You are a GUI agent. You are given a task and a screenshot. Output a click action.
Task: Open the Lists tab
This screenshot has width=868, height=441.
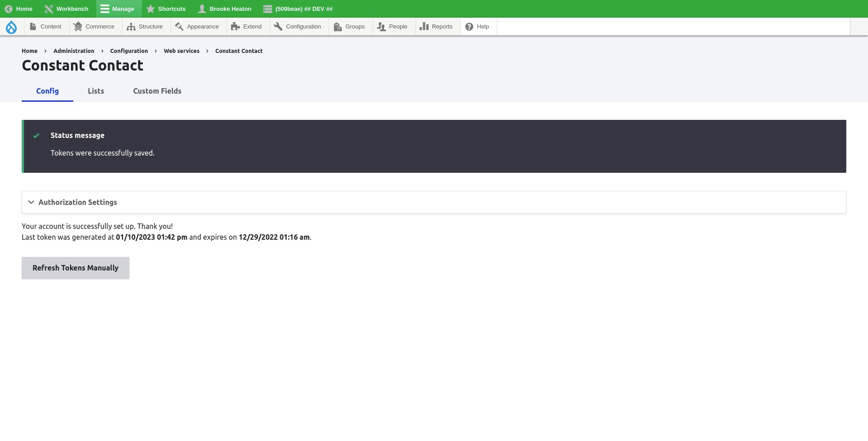click(96, 91)
